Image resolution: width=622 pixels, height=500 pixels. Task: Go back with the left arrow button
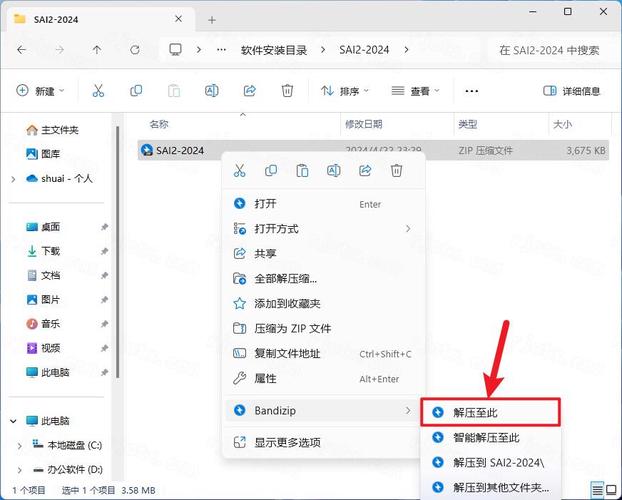[x=21, y=50]
